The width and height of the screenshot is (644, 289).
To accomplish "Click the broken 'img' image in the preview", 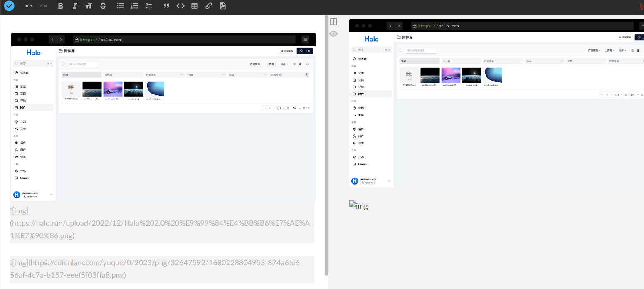I will [x=358, y=205].
